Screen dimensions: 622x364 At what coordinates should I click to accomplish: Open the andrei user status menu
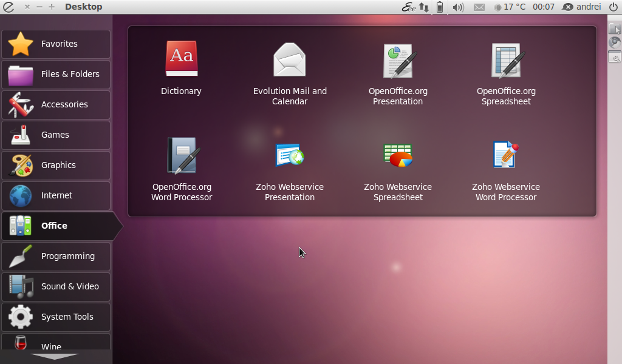[x=581, y=7]
